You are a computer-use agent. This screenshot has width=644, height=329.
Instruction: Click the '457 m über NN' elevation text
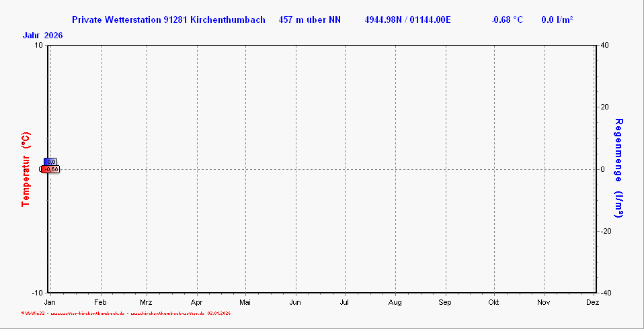[309, 19]
